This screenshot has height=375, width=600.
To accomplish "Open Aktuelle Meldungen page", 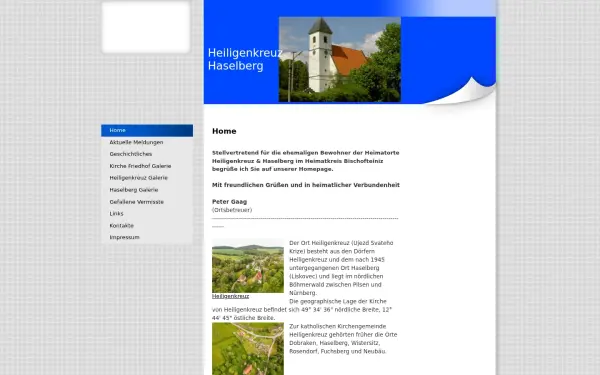I will [147, 142].
